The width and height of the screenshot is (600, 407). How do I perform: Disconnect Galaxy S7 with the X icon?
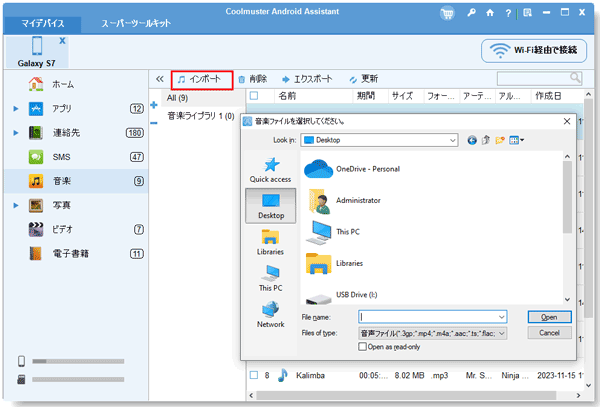pyautogui.click(x=62, y=41)
